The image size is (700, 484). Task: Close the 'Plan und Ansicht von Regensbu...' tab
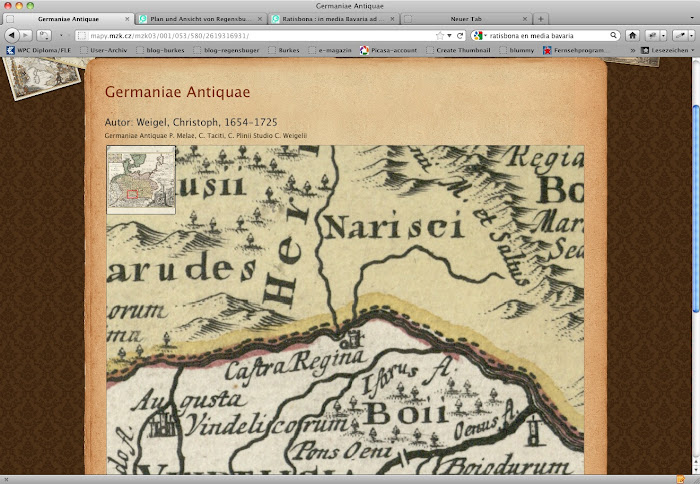pyautogui.click(x=259, y=19)
